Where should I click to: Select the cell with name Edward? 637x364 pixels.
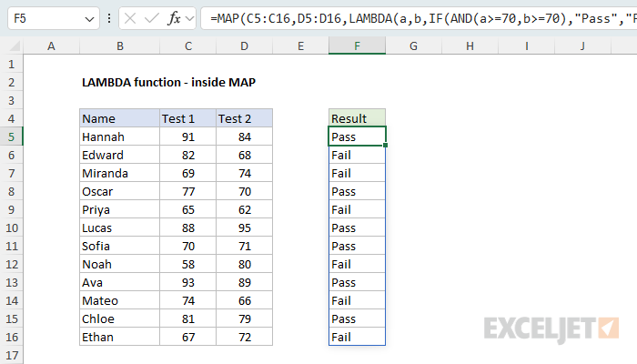(x=119, y=156)
